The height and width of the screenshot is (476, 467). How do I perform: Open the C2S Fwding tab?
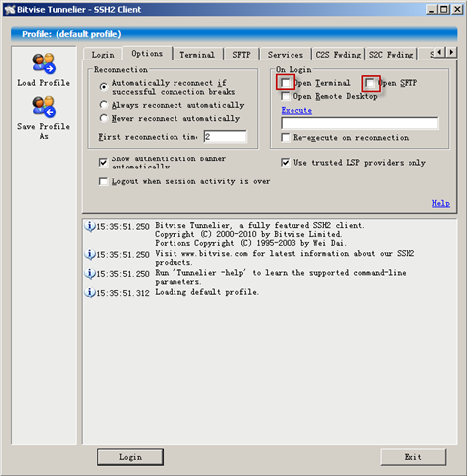click(x=338, y=55)
